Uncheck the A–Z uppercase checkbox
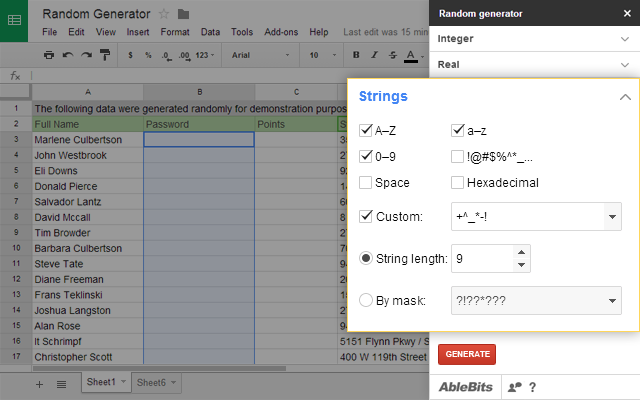The image size is (640, 400). tap(366, 129)
